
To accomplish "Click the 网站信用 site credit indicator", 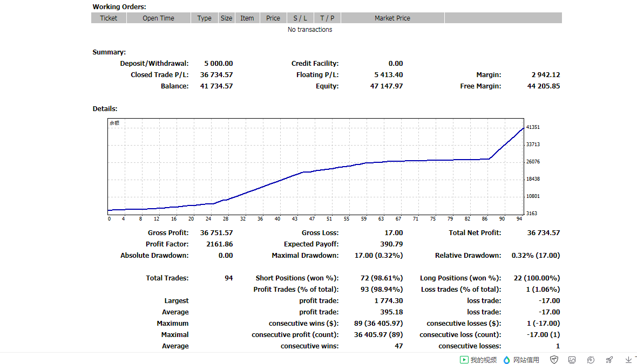I will point(521,360).
